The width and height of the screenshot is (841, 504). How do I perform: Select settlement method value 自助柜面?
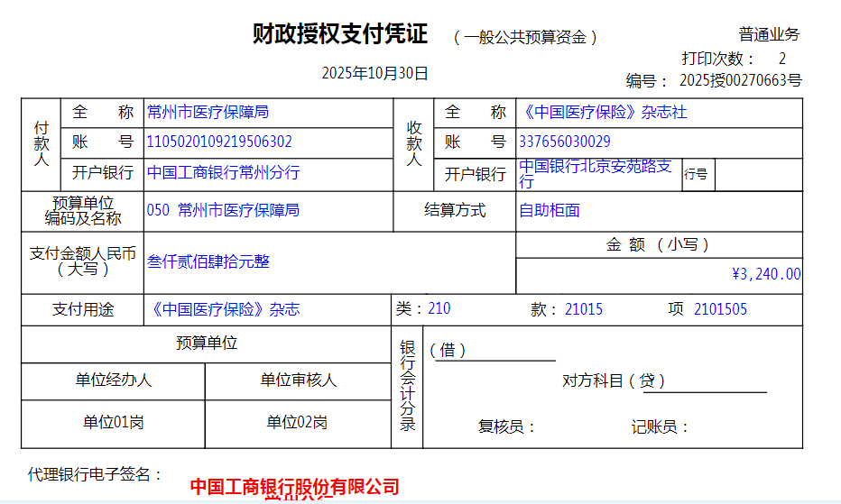click(550, 211)
